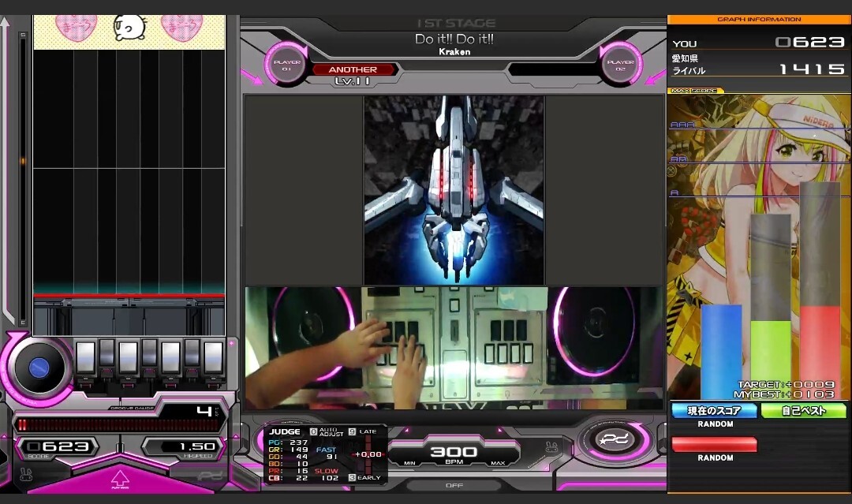
Task: Click the groove gauge percentage 4
Action: (204, 411)
